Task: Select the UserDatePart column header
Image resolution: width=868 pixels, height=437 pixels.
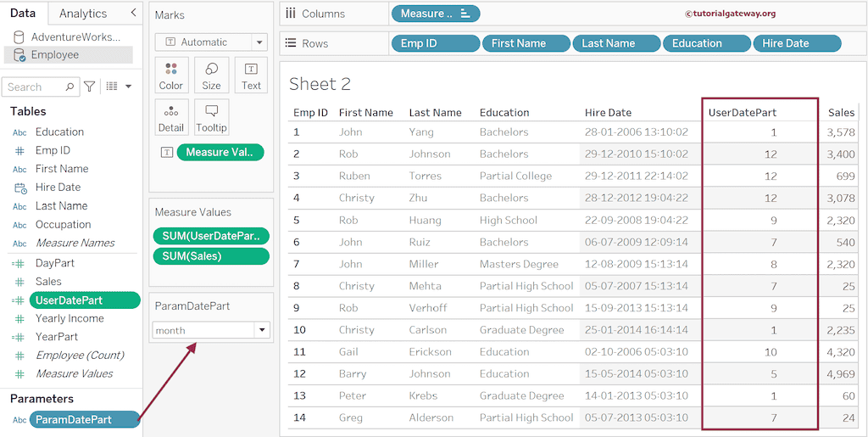Action: click(x=742, y=112)
